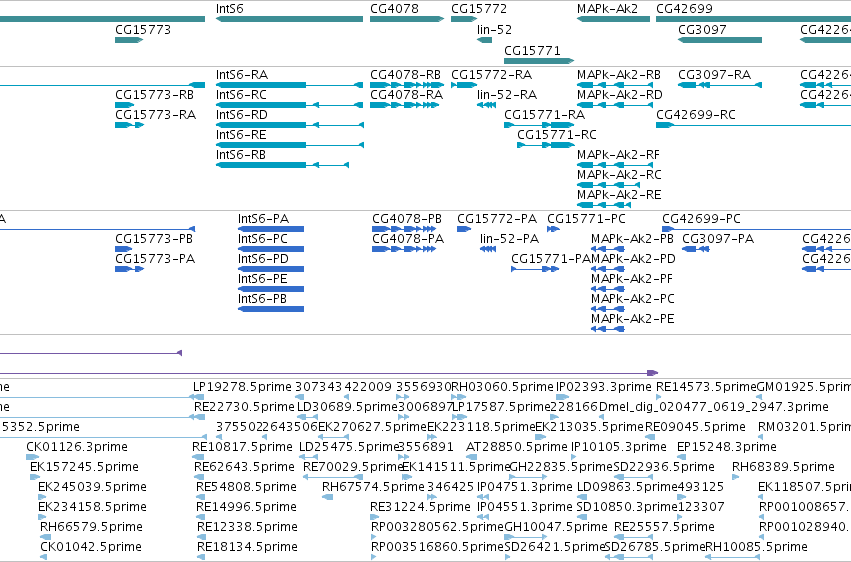This screenshot has height=562, width=851.
Task: Select the CG15771-RC transcript
Action: point(557,135)
